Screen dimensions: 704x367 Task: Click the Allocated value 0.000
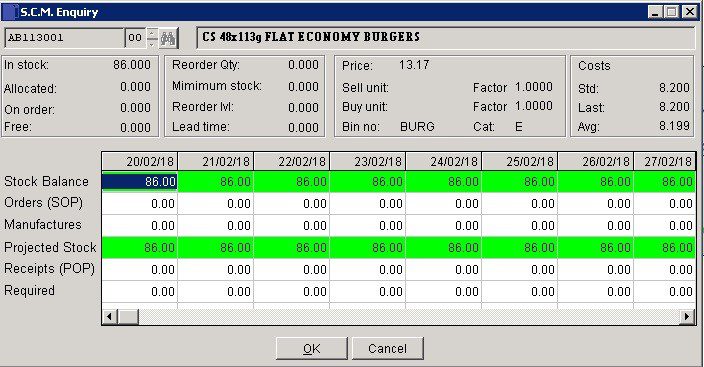tap(135, 87)
